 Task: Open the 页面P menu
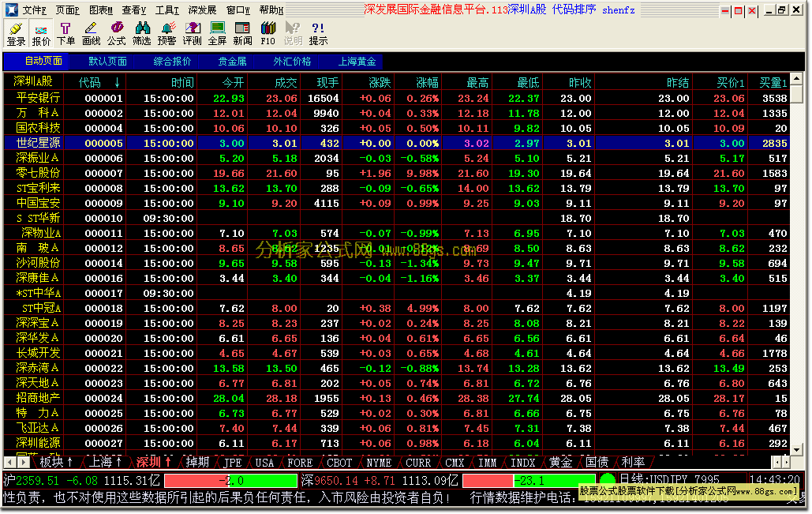[67, 9]
